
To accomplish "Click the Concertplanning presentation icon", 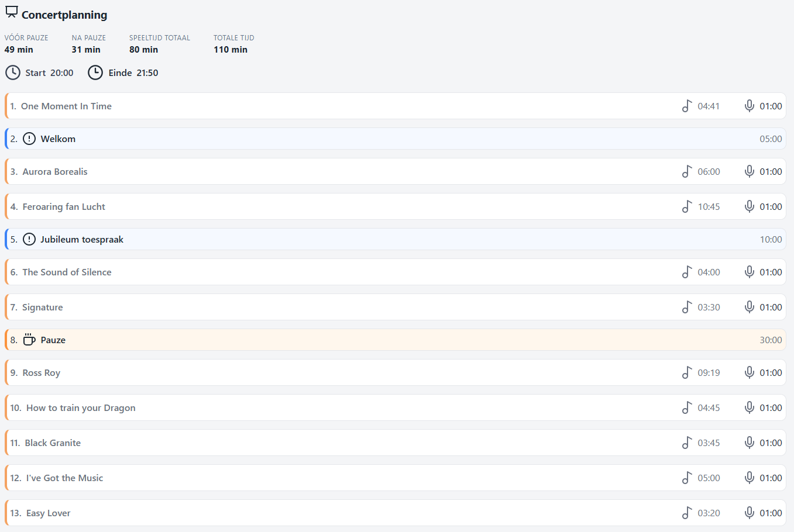I will pyautogui.click(x=12, y=12).
